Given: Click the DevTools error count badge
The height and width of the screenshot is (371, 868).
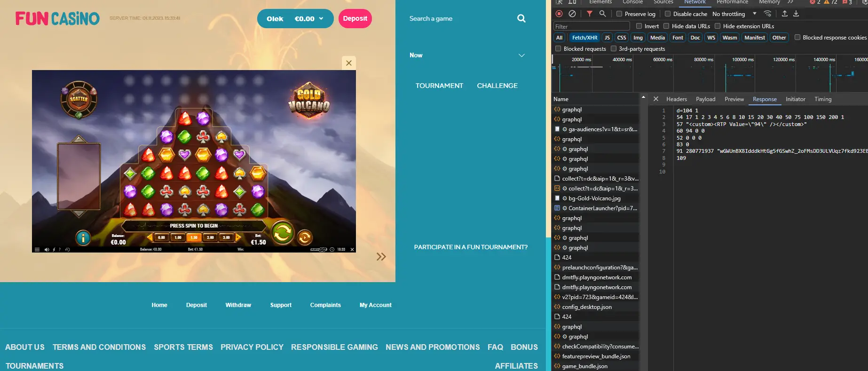Looking at the screenshot, I should point(815,2).
